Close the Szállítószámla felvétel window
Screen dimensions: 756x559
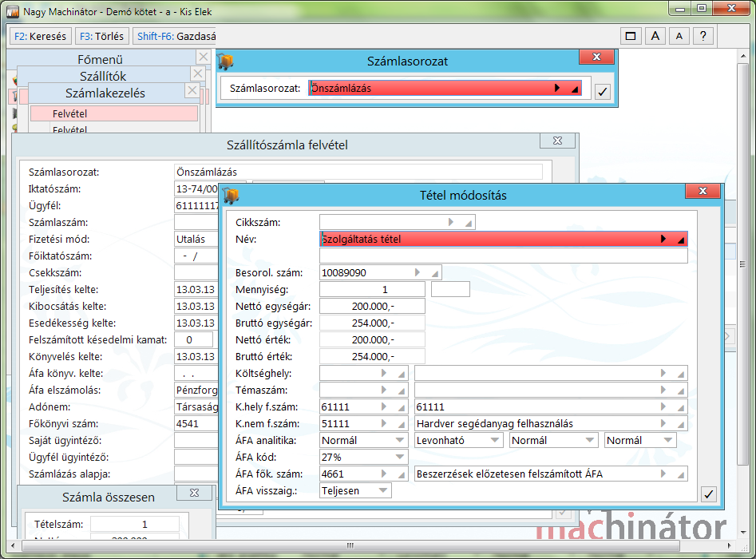(557, 141)
